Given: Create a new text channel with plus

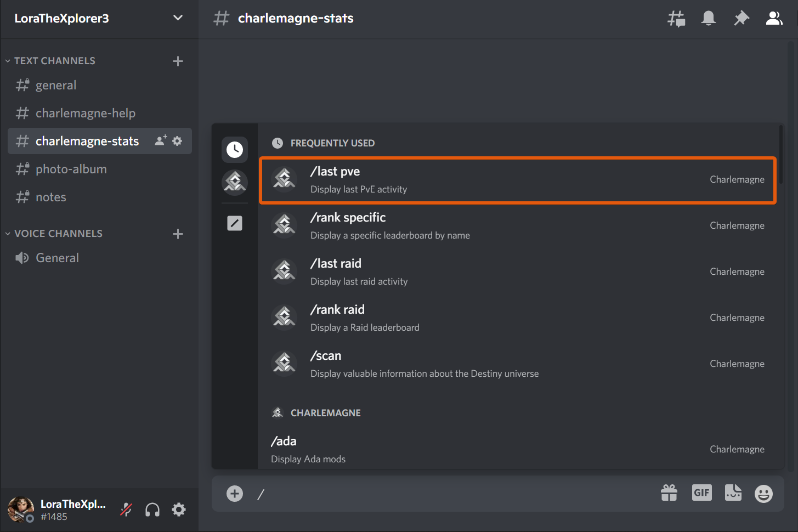Looking at the screenshot, I should pos(178,61).
